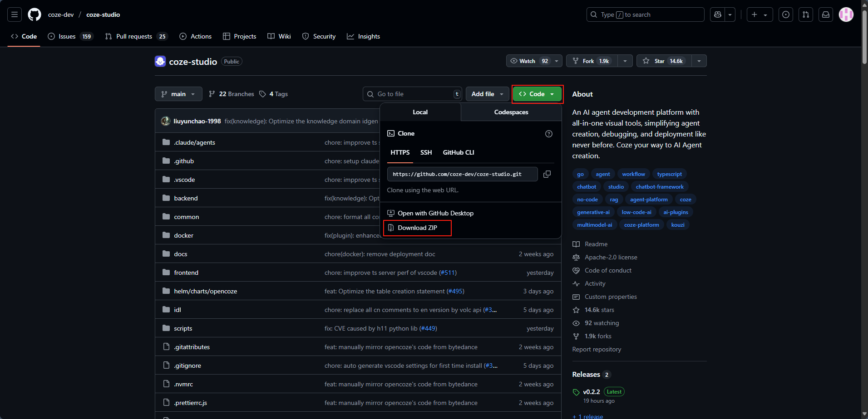Click the file icon beside .gitignore
Image resolution: width=868 pixels, height=419 pixels.
[166, 365]
